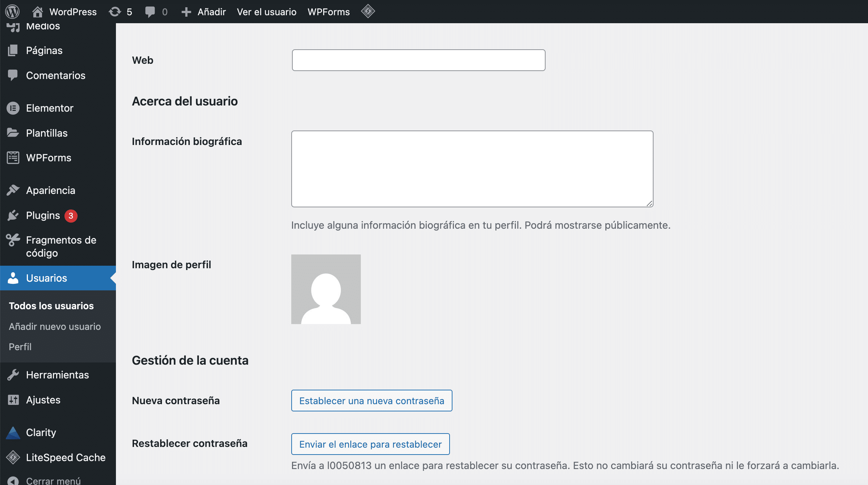Click Establecer una nueva contraseña button
This screenshot has height=485, width=868.
point(371,401)
